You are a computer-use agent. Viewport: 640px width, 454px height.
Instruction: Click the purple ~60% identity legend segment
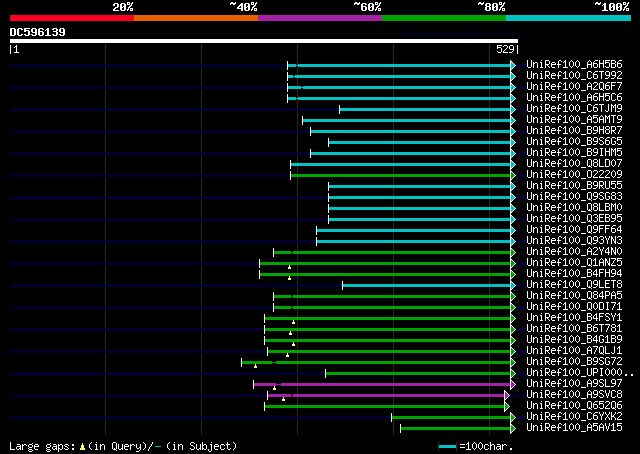point(320,18)
